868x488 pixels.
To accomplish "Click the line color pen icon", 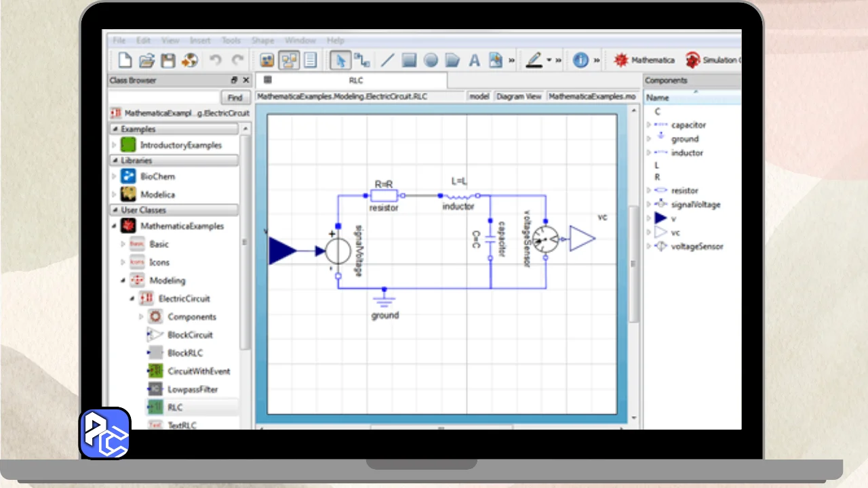I will [x=534, y=60].
